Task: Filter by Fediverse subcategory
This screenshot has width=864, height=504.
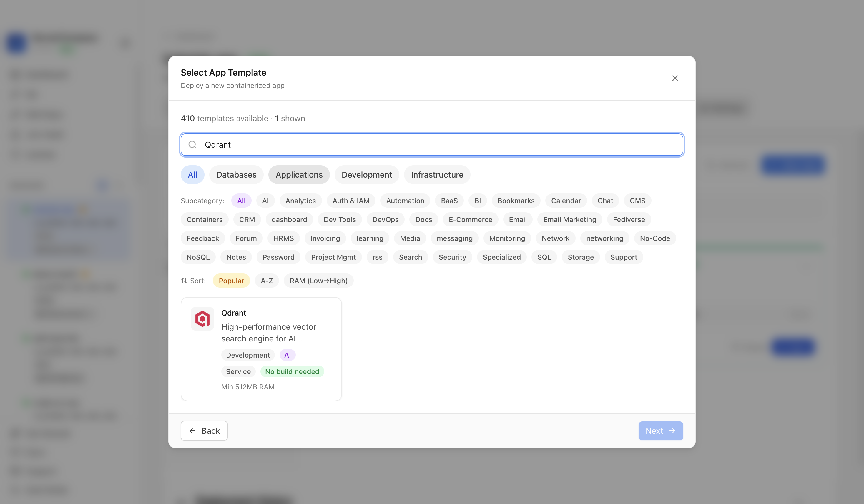Action: click(629, 220)
